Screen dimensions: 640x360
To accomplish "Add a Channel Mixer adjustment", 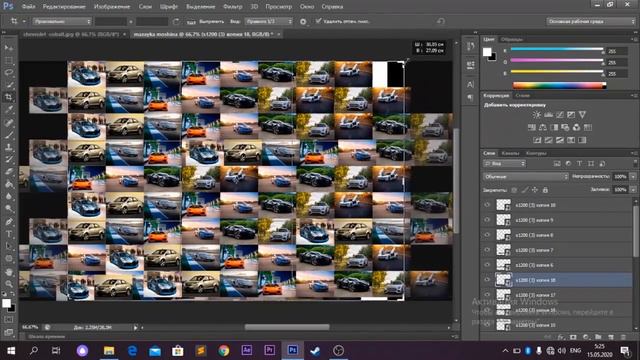I will pyautogui.click(x=576, y=127).
